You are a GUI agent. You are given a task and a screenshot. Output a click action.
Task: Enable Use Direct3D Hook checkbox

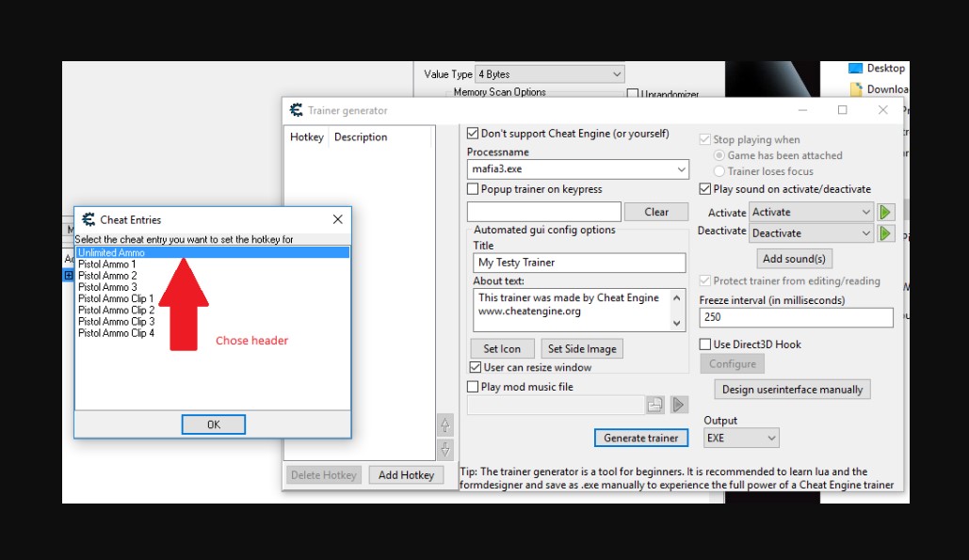[704, 344]
